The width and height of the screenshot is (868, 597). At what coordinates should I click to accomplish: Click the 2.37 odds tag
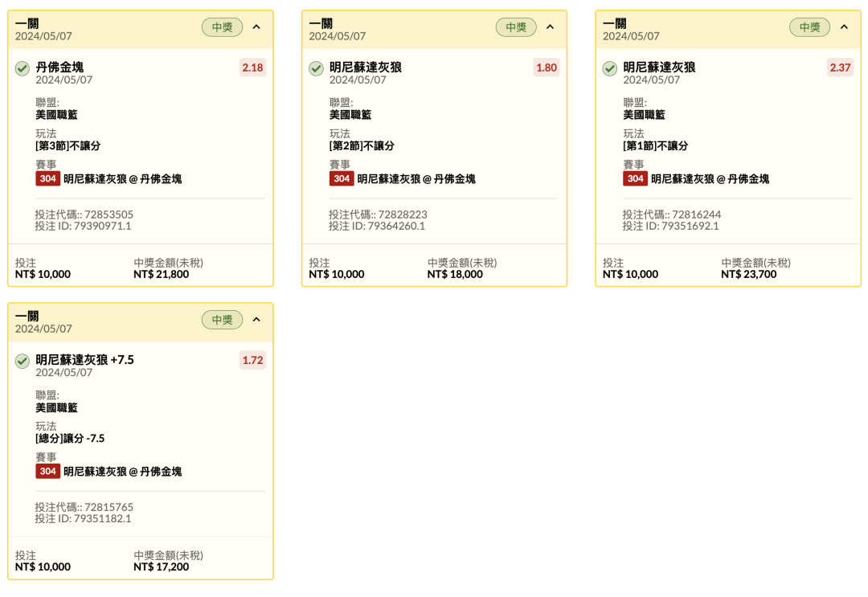(x=841, y=67)
